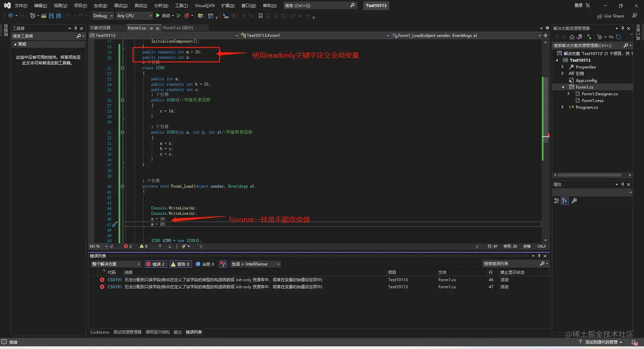Click the open file folder icon
Image resolution: width=644 pixels, height=349 pixels.
(x=43, y=16)
